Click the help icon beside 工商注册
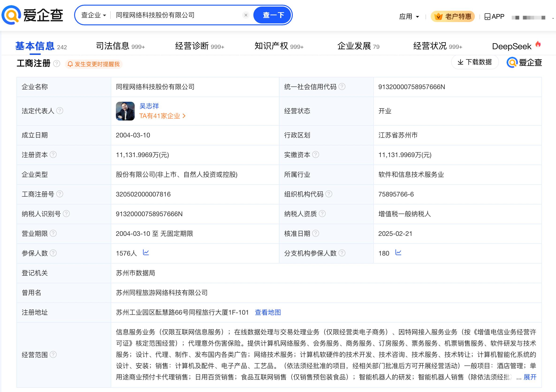This screenshot has width=556, height=392. [x=57, y=64]
